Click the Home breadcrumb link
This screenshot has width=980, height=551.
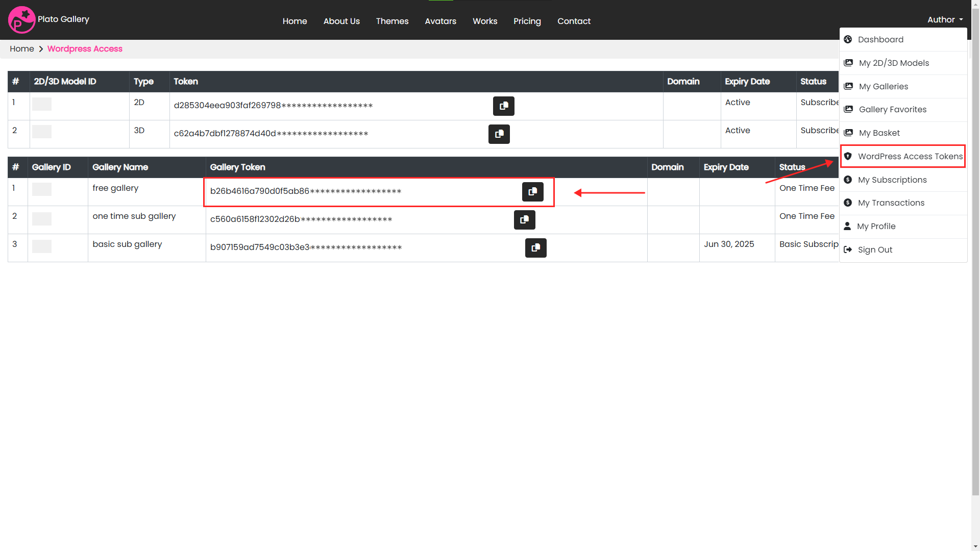click(21, 48)
